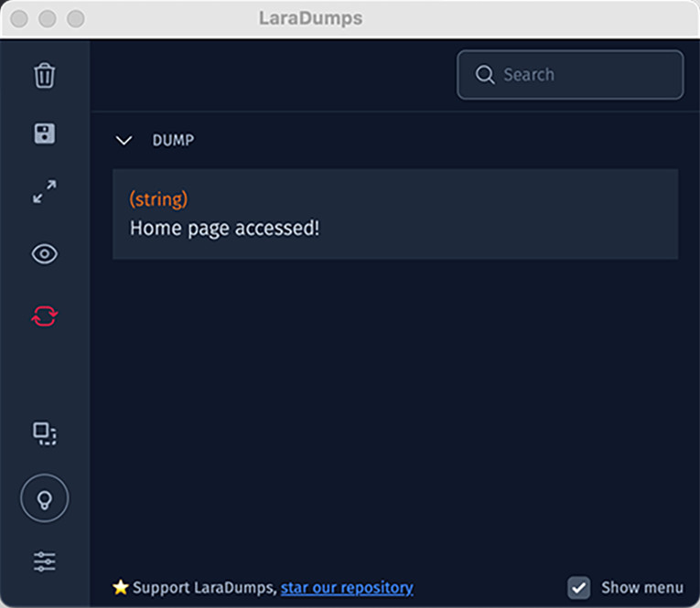Click the yellow star icon
Image resolution: width=700 pixels, height=608 pixels.
121,587
